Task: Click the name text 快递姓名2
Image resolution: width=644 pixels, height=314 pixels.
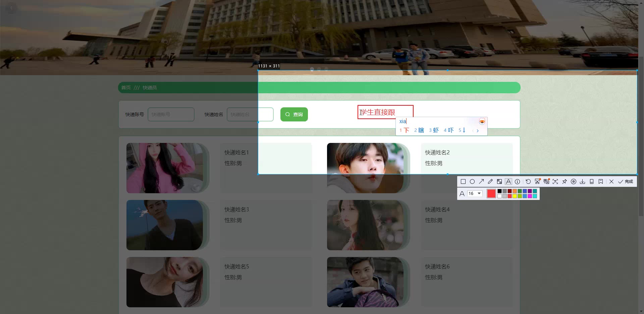Action: coord(437,152)
